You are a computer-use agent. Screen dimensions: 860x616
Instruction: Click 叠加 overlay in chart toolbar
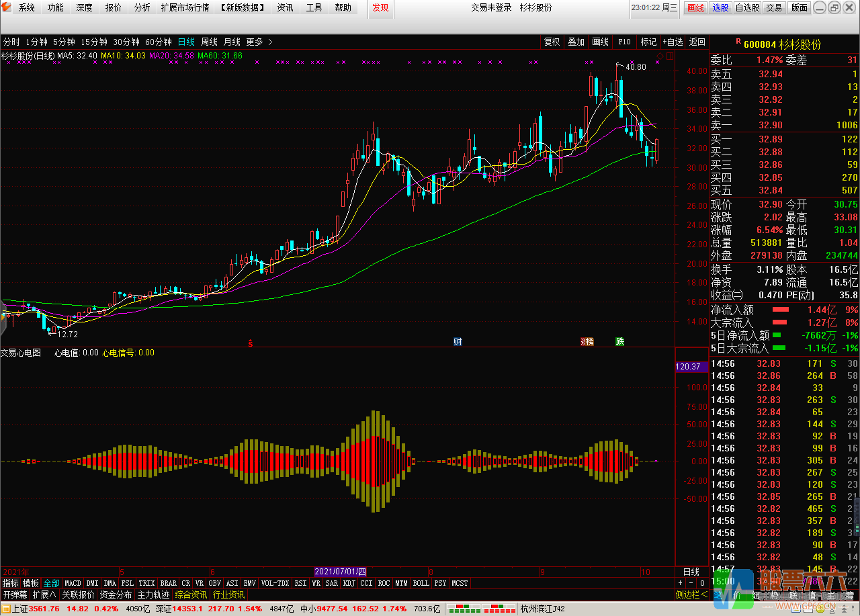click(x=576, y=42)
